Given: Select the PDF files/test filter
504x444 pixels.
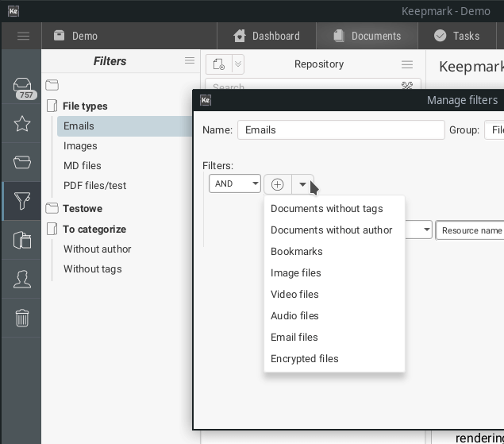Looking at the screenshot, I should click(x=94, y=186).
